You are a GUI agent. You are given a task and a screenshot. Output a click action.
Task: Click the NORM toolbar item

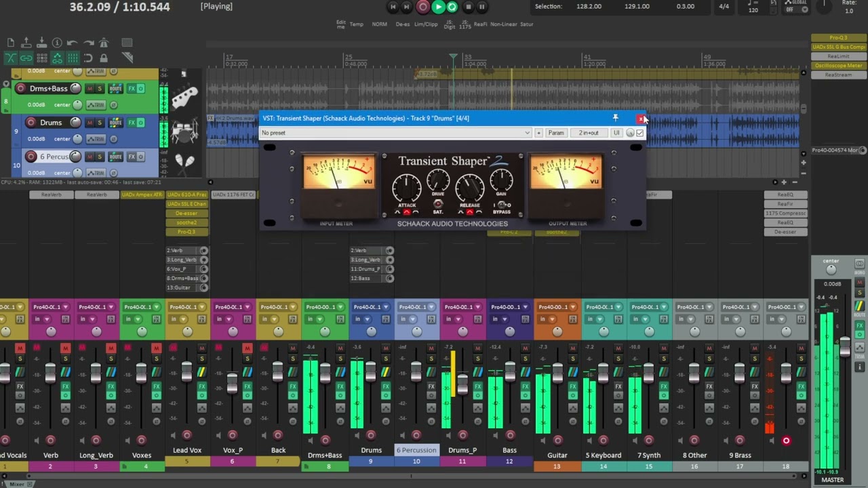pyautogui.click(x=379, y=24)
